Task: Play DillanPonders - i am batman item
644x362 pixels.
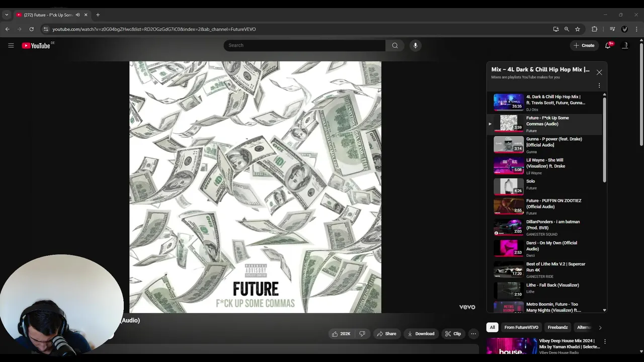Action: pyautogui.click(x=544, y=228)
